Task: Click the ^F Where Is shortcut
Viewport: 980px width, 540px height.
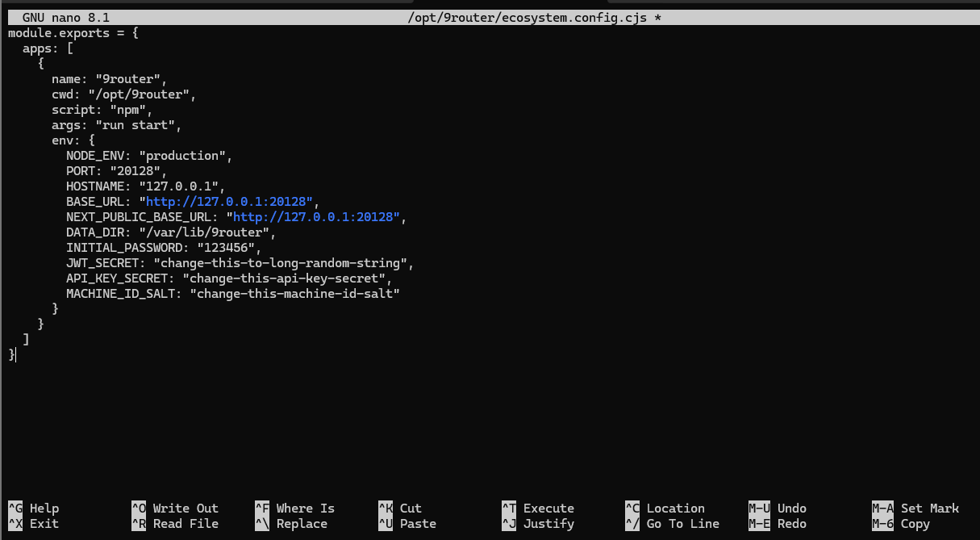Action: click(x=294, y=509)
